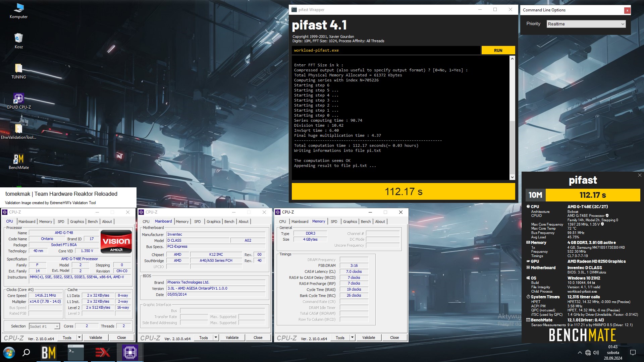Select Mainboard tab in first CPU-Z window
Image resolution: width=644 pixels, height=362 pixels.
tap(27, 222)
